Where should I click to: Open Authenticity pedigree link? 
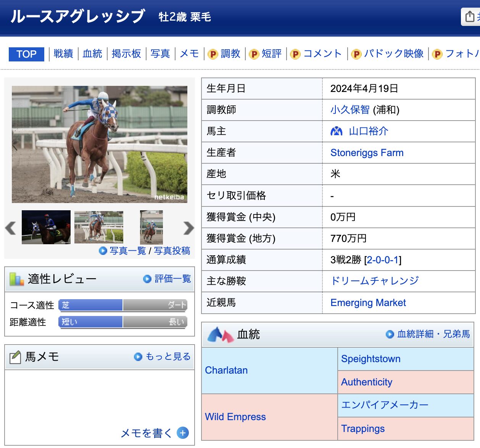367,382
